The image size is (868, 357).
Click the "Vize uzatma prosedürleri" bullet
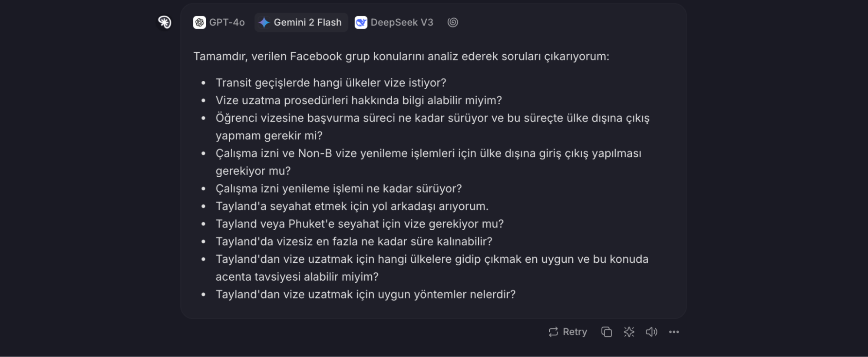[x=359, y=100]
